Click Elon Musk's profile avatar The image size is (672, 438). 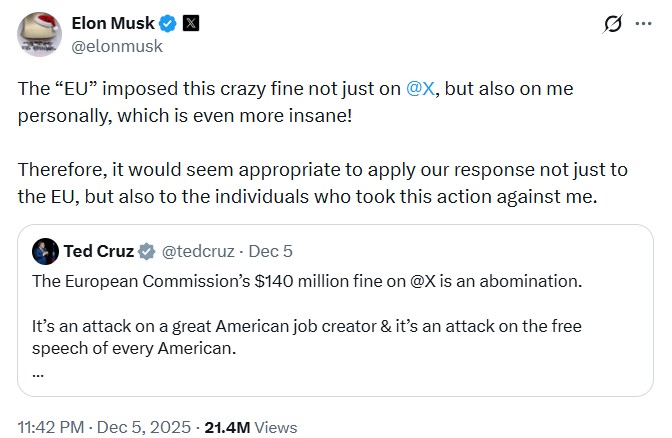click(39, 35)
